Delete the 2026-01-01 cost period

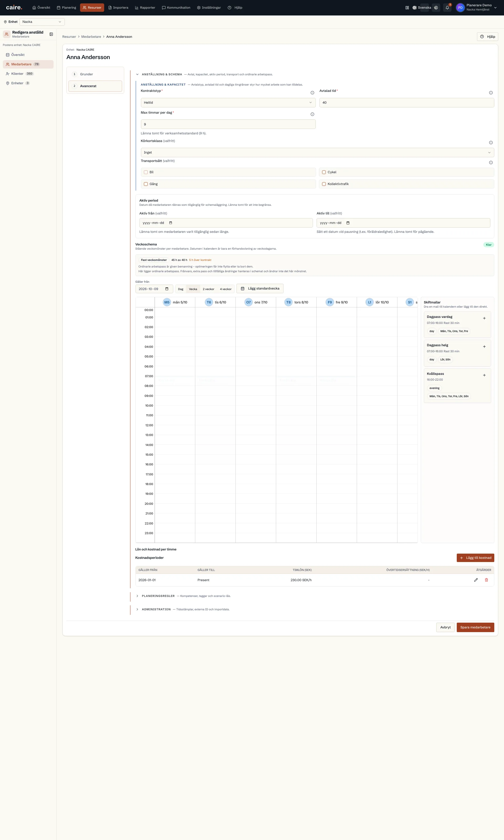486,580
